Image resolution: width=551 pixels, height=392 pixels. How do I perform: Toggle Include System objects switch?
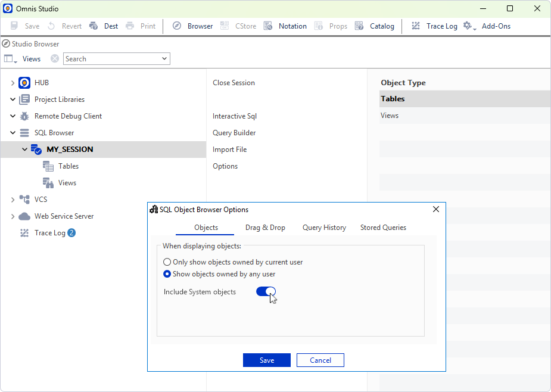(x=266, y=291)
